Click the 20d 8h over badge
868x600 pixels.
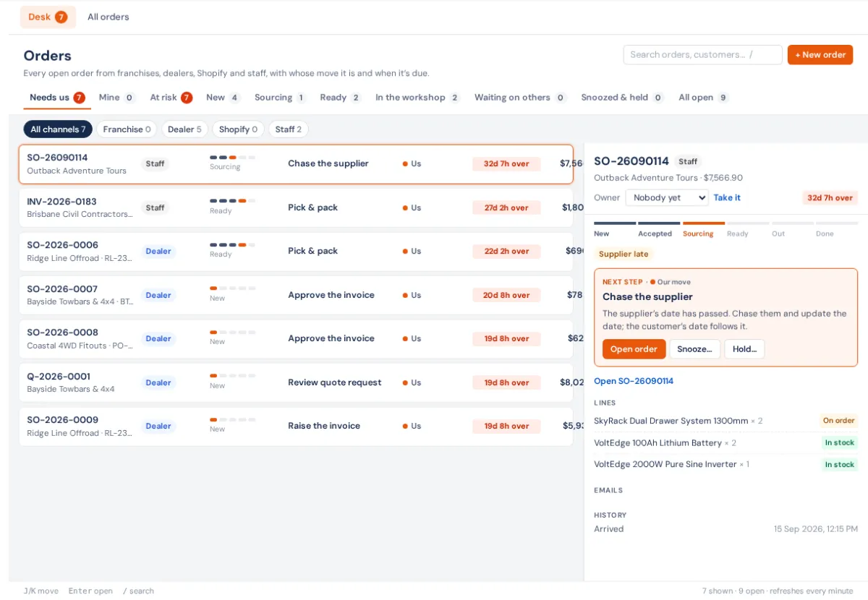point(506,295)
